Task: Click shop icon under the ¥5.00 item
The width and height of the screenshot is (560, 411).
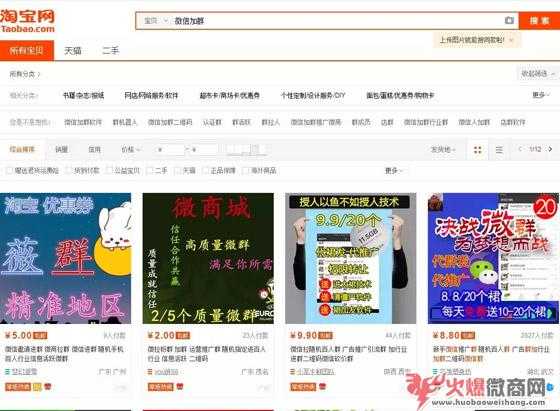Action: point(7,372)
